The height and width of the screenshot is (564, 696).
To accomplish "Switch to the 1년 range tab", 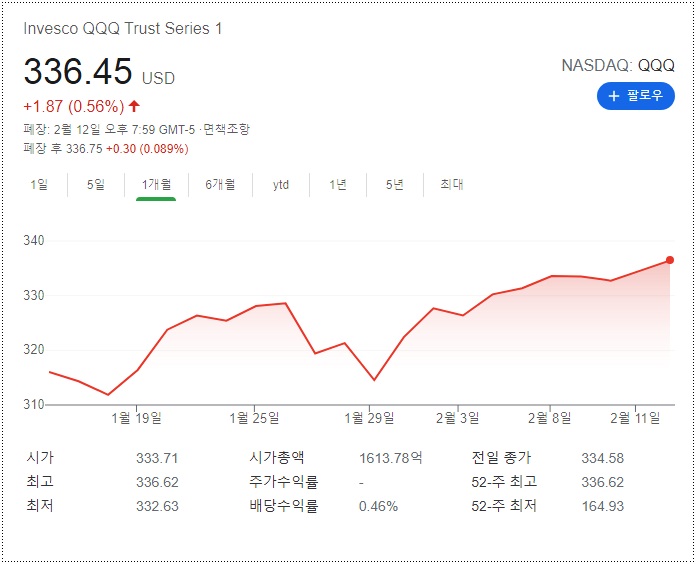I will pyautogui.click(x=338, y=184).
